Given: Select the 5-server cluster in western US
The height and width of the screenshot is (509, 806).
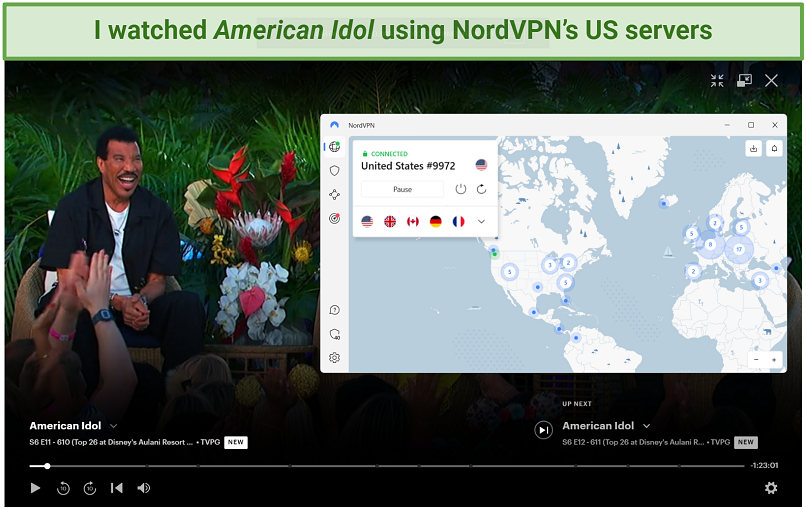Looking at the screenshot, I should point(509,271).
